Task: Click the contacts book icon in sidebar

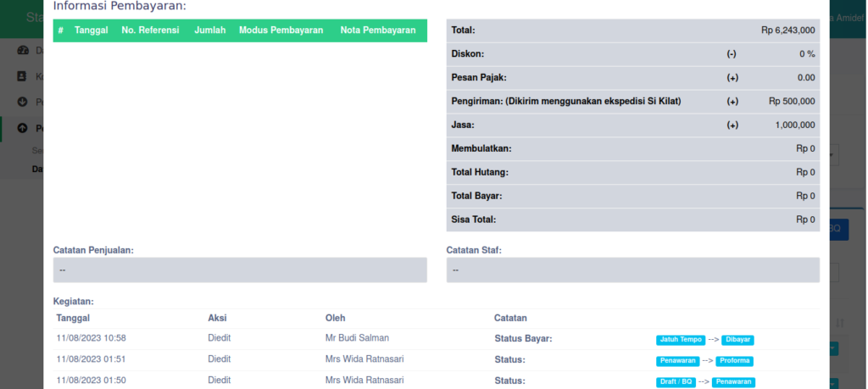Action: [x=23, y=76]
